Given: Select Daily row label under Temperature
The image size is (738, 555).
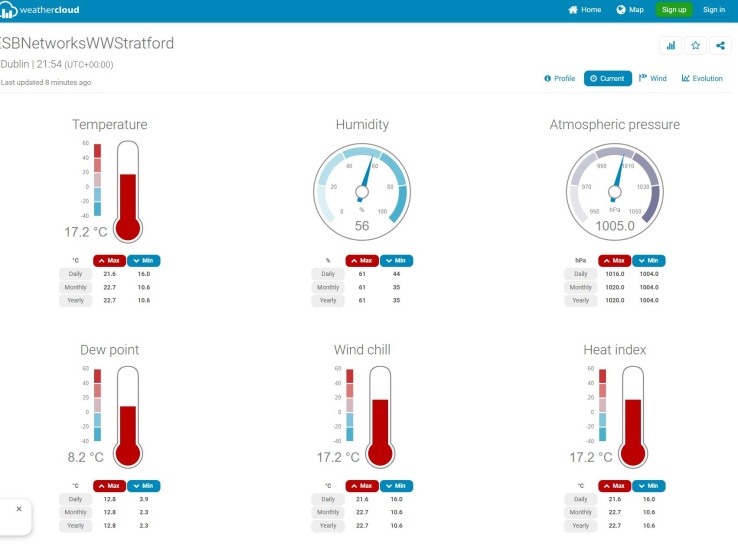Looking at the screenshot, I should click(75, 274).
